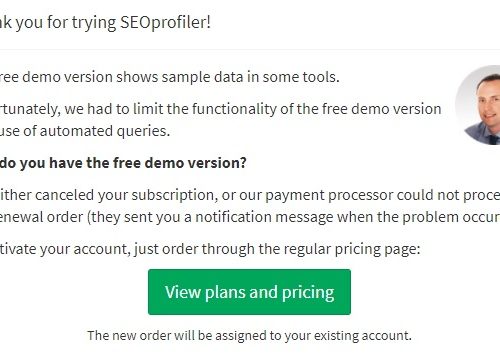Click the man's round profile photo
Viewport: 500px width, 363px height.
(x=478, y=105)
